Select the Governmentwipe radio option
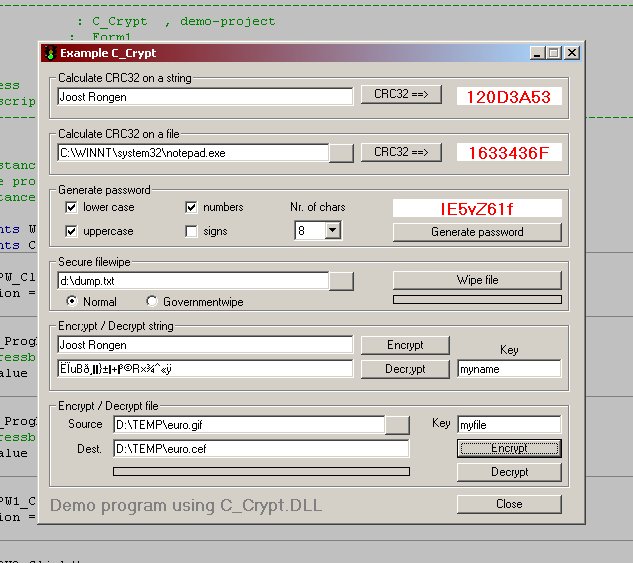 [152, 301]
